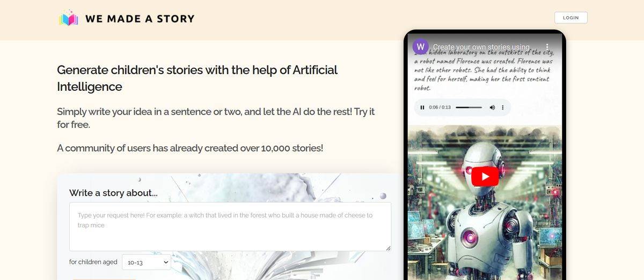The height and width of the screenshot is (280, 644).
Task: Click the Florence robot story text
Action: click(x=483, y=70)
